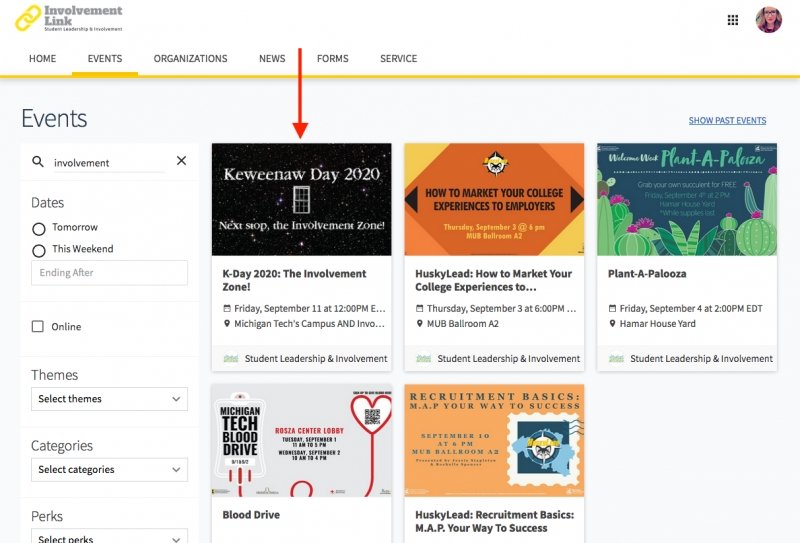Viewport: 800px width, 543px height.
Task: Click organization logo on HuskyLead Market card
Action: (x=423, y=359)
